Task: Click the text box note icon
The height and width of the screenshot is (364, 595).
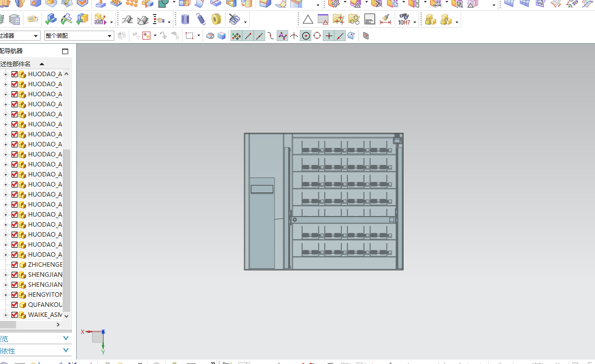Action: pyautogui.click(x=369, y=20)
